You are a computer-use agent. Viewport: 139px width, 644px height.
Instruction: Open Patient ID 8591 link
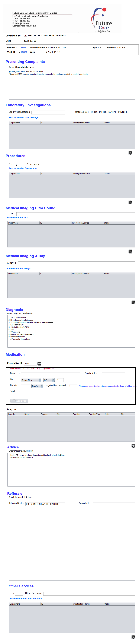click(23, 48)
